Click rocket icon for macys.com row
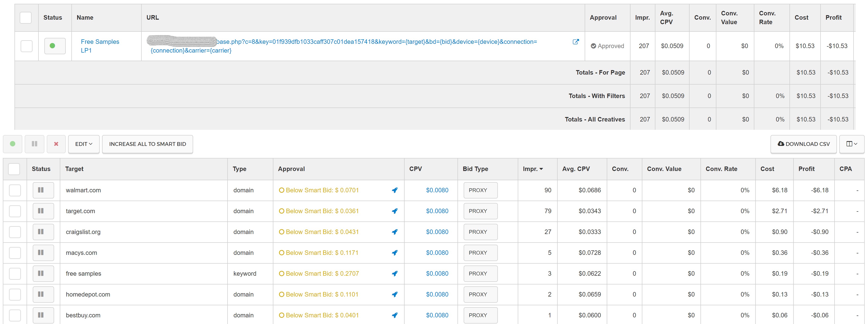The width and height of the screenshot is (868, 324). (395, 253)
